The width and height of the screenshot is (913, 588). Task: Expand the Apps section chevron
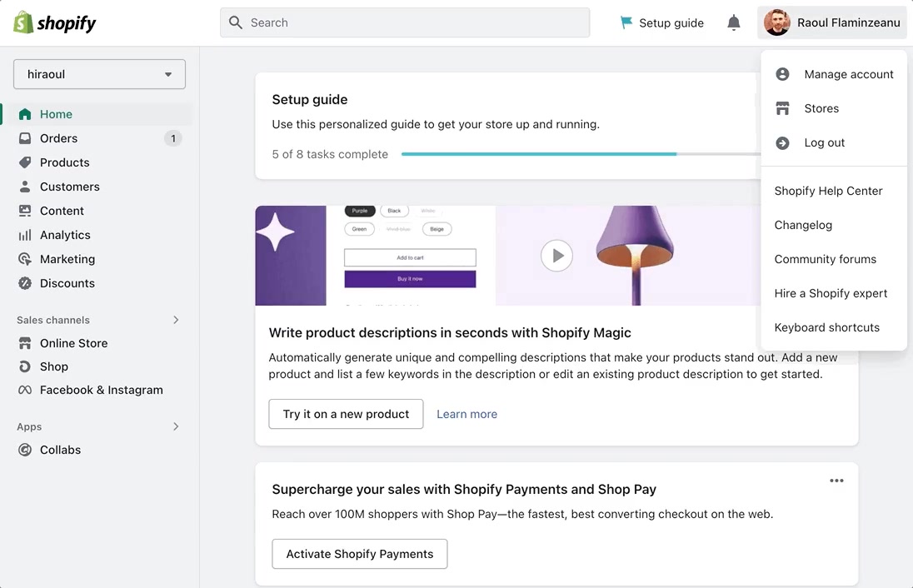tap(176, 426)
